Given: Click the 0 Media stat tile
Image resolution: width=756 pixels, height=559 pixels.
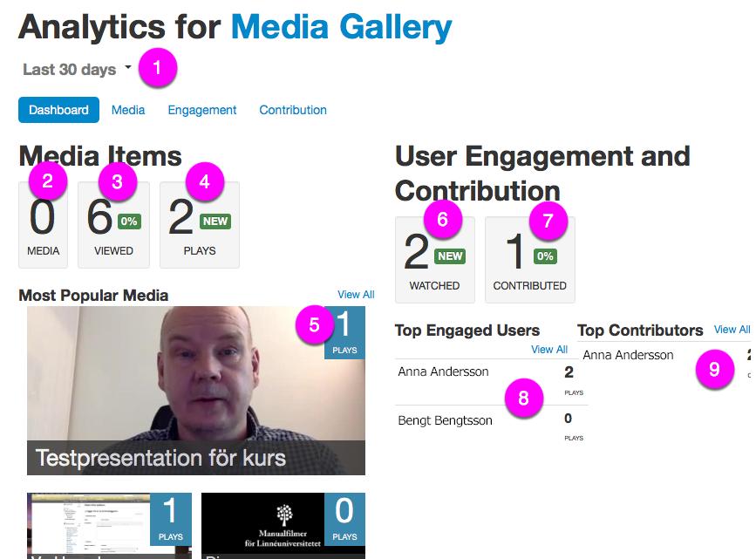Looking at the screenshot, I should [43, 225].
